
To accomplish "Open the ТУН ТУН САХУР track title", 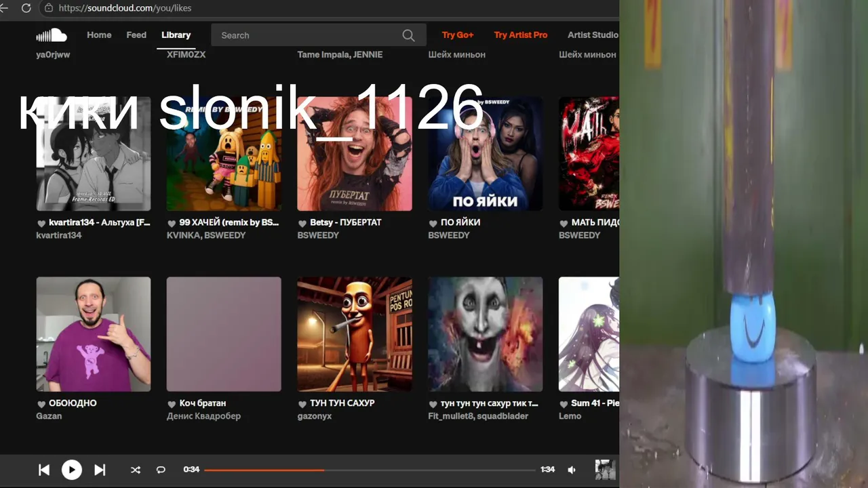I will (x=342, y=403).
